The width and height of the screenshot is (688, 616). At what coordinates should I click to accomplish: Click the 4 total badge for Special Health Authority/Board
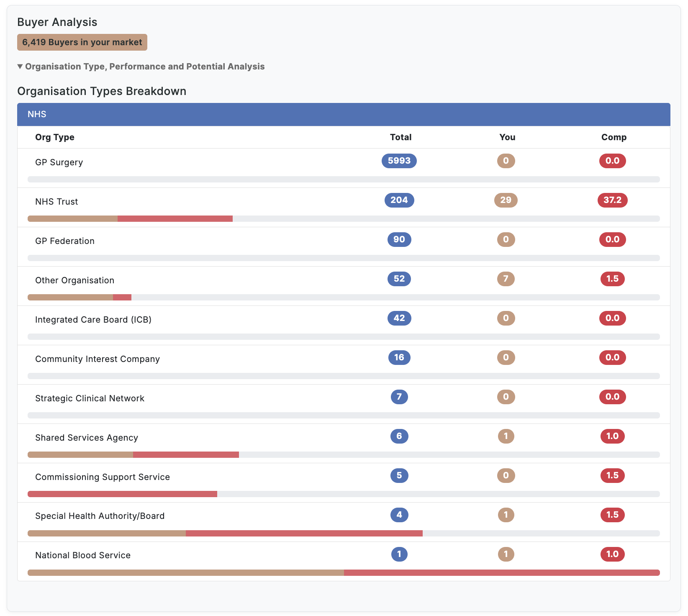399,515
